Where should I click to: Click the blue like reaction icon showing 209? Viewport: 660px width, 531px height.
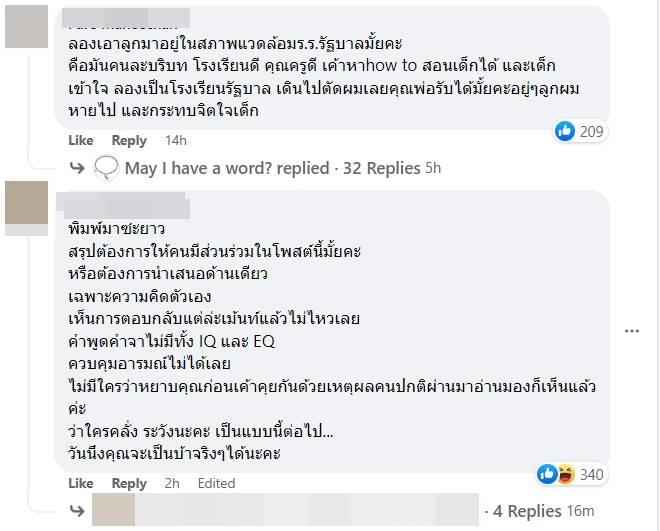[565, 131]
